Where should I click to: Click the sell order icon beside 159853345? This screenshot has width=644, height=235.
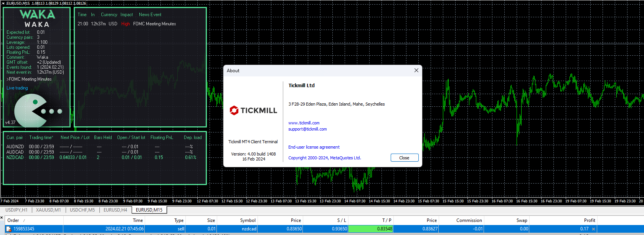8,229
